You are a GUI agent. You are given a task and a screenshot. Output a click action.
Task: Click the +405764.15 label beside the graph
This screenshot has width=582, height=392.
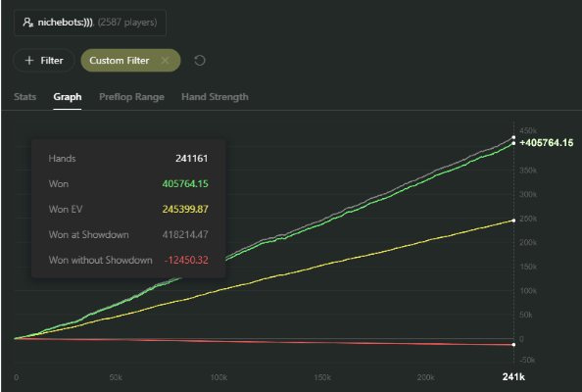[547, 142]
